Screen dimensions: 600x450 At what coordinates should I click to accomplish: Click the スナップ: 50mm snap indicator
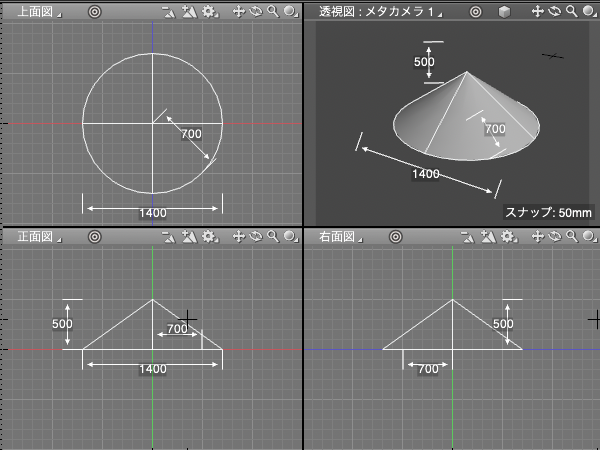click(x=549, y=212)
